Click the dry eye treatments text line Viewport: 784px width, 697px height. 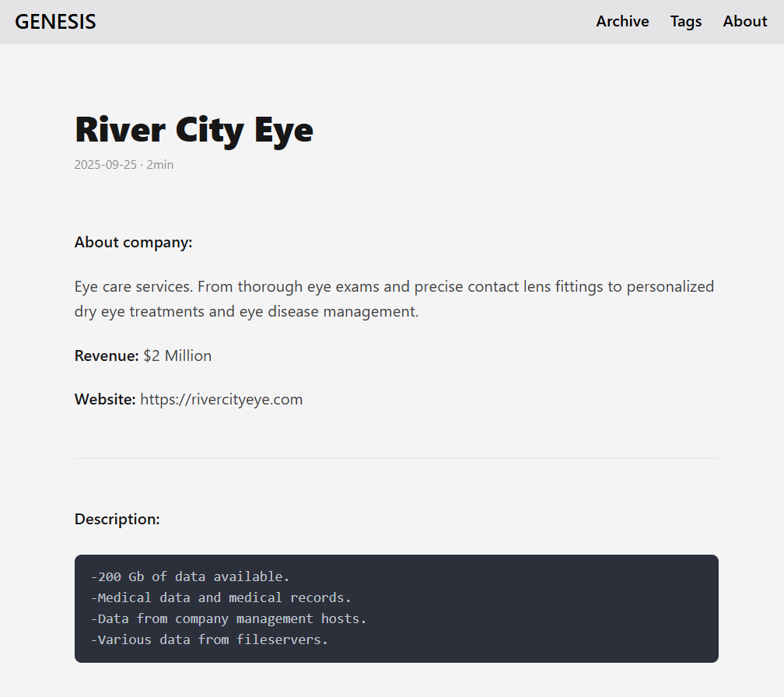(247, 311)
